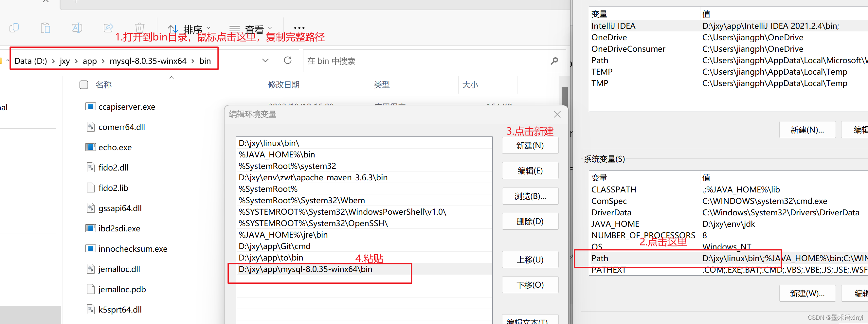Viewport: 868px width, 324px height.
Task: Select the innochecksum.exe file icon
Action: [90, 248]
